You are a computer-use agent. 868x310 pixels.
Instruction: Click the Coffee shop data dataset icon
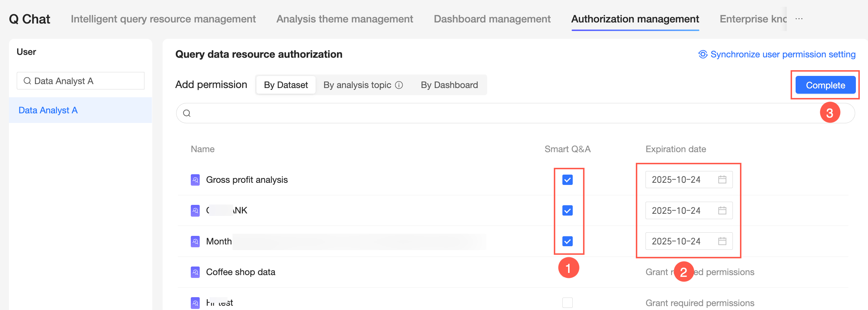(195, 272)
